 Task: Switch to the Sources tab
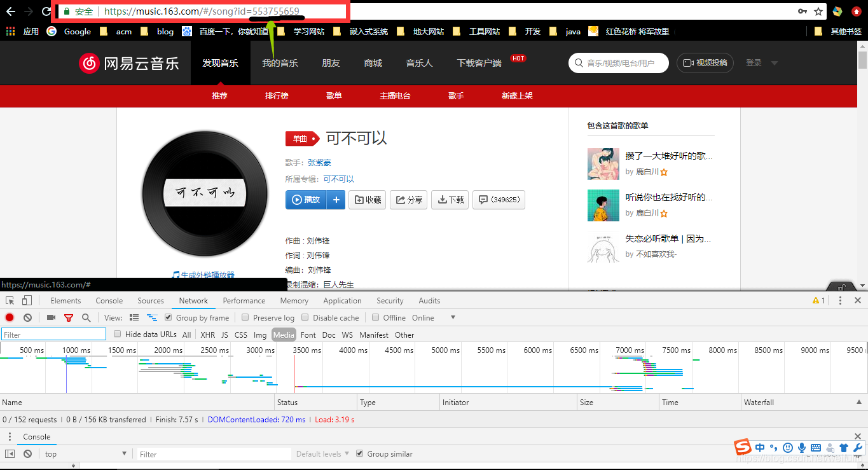151,301
